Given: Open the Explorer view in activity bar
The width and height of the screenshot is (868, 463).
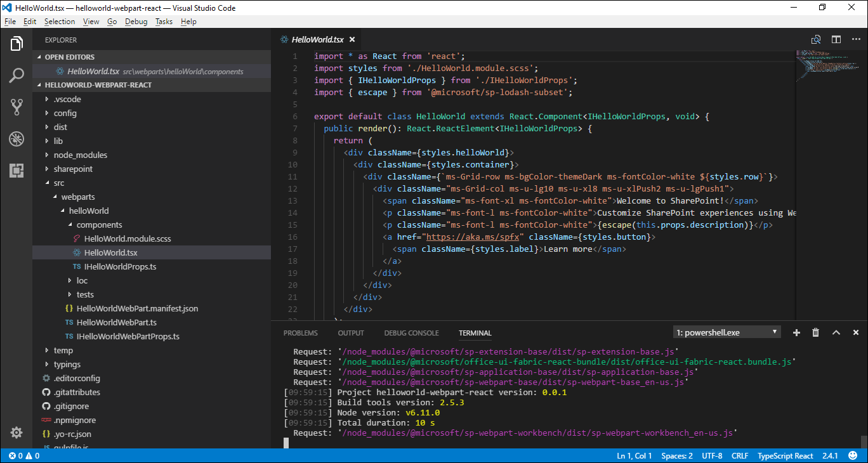Looking at the screenshot, I should (x=16, y=44).
